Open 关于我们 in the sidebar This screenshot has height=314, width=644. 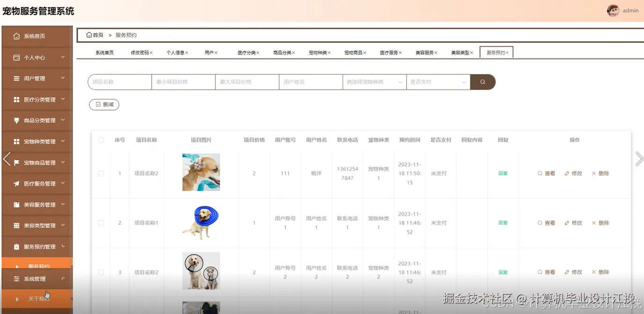coord(37,299)
